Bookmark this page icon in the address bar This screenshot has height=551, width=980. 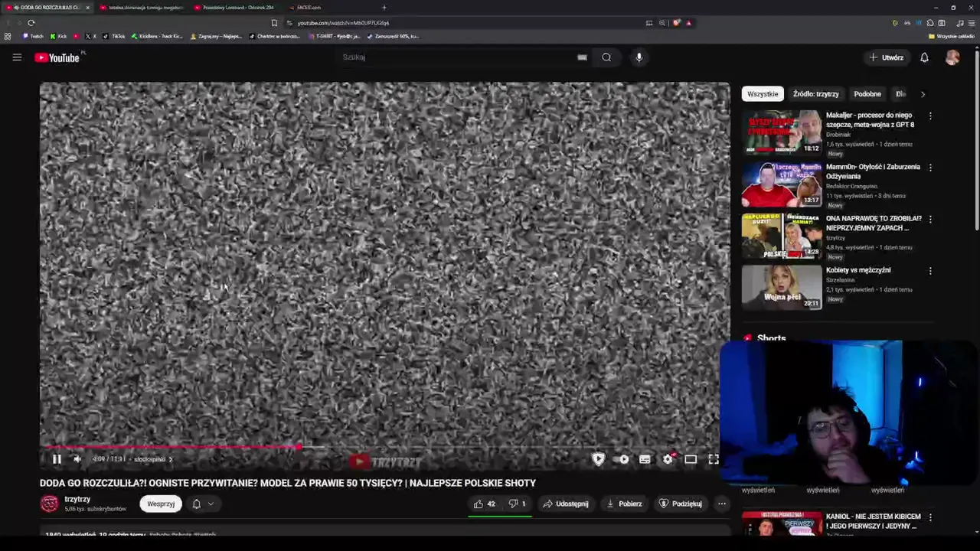(274, 23)
